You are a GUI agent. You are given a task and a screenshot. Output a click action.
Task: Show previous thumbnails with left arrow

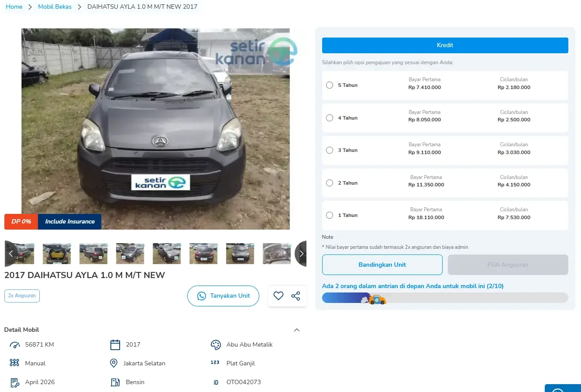pos(11,254)
